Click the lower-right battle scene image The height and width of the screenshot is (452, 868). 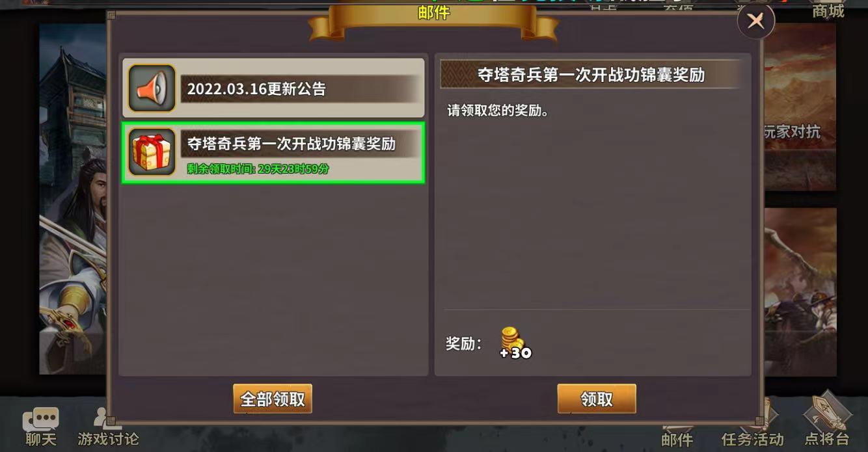800,292
